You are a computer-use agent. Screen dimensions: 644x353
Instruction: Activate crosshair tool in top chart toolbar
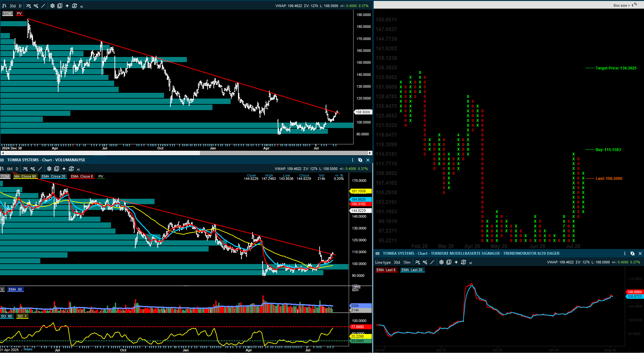(x=67, y=6)
